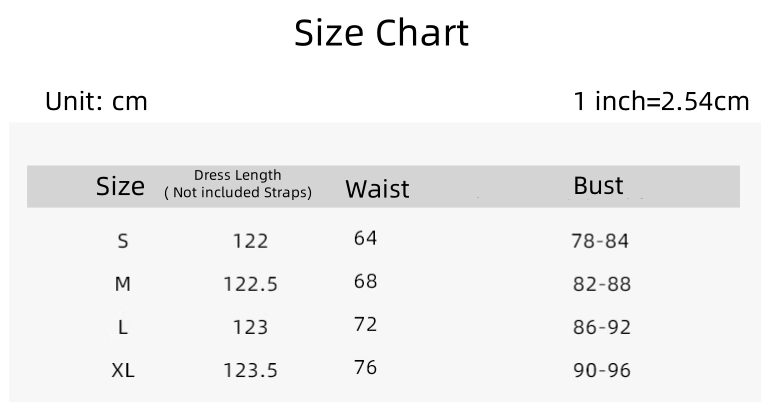Image resolution: width=764 pixels, height=402 pixels.
Task: Click the 82-88 bust range
Action: (x=601, y=284)
